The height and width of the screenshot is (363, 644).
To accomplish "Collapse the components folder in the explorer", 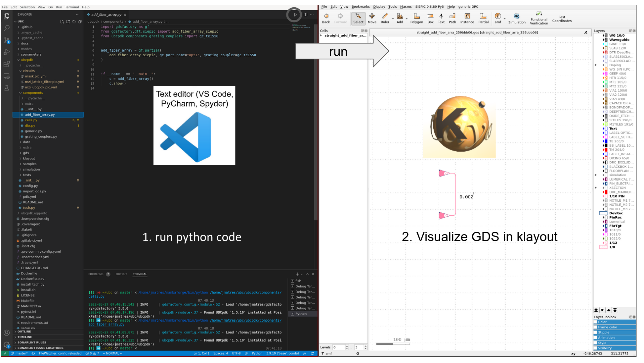I will 33,93.
